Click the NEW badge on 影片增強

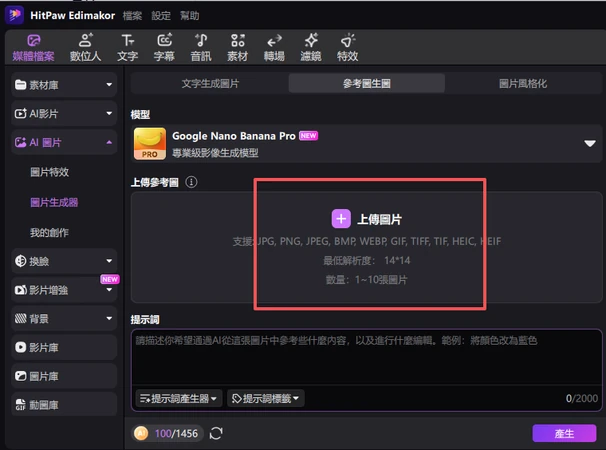click(x=110, y=279)
